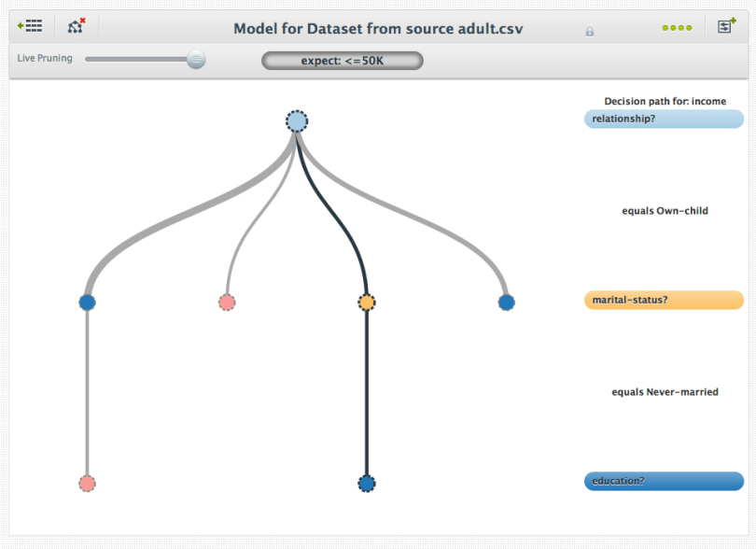This screenshot has width=756, height=549.
Task: Select the marital-status? pill in the sidebar
Action: [663, 300]
